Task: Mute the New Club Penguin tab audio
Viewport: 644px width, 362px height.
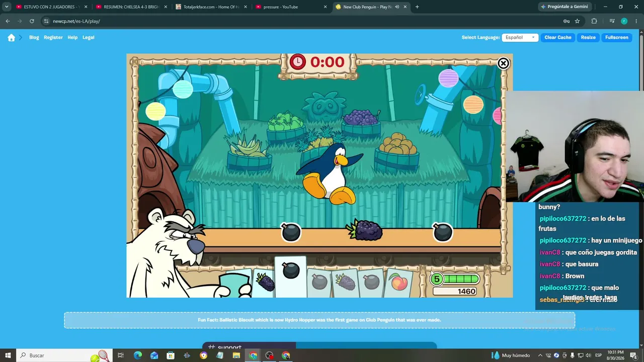Action: pos(397,7)
